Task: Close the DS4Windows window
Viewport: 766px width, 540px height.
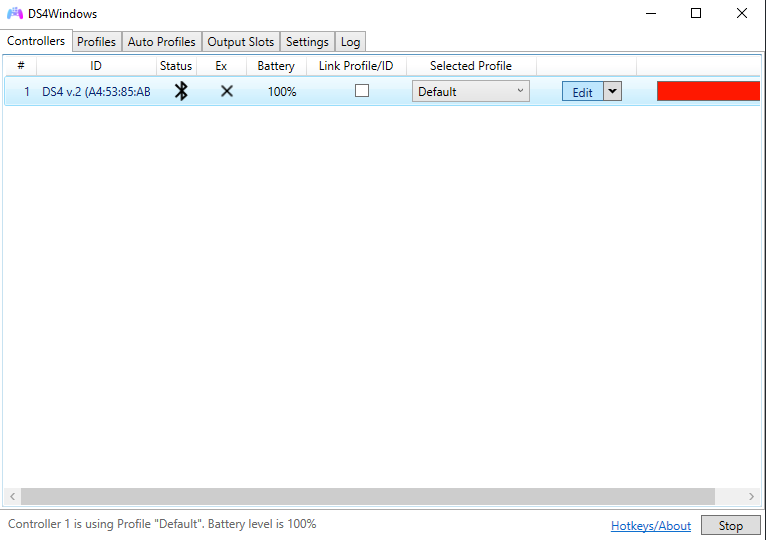Action: (742, 13)
